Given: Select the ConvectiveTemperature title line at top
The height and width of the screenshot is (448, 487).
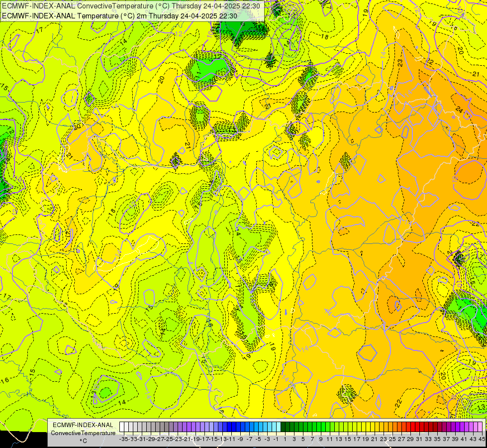Looking at the screenshot, I should pyautogui.click(x=131, y=6).
